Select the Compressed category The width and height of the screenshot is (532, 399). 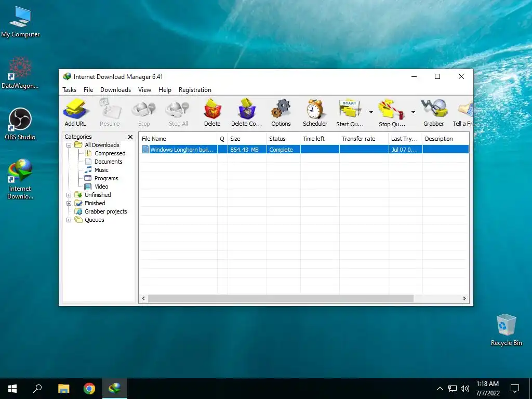click(110, 153)
